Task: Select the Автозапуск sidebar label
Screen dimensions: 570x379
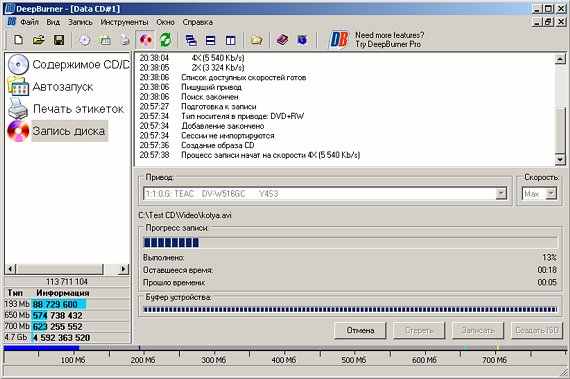Action: click(x=63, y=87)
